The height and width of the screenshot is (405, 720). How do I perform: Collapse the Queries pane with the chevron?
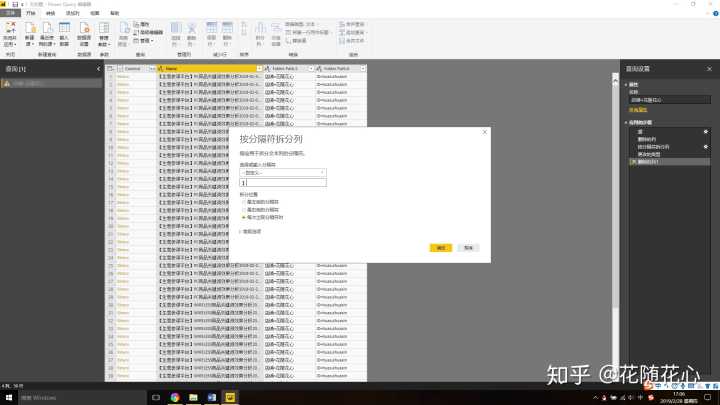coord(98,69)
